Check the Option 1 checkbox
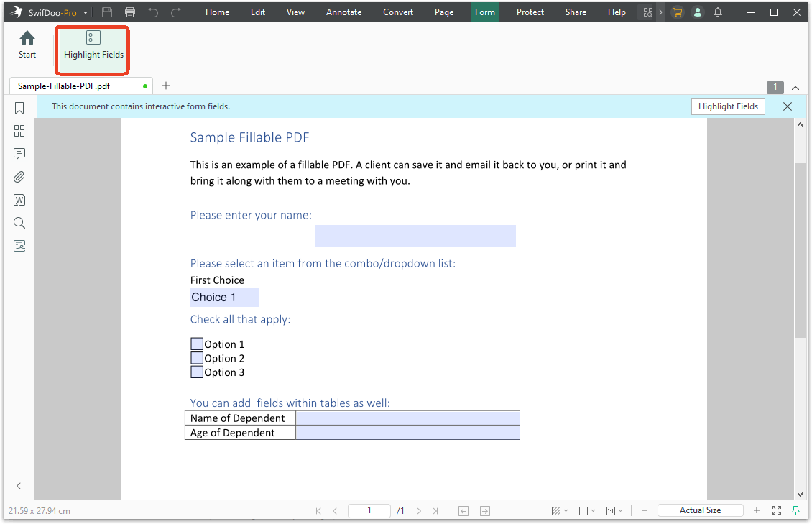812x524 pixels. pyautogui.click(x=197, y=344)
